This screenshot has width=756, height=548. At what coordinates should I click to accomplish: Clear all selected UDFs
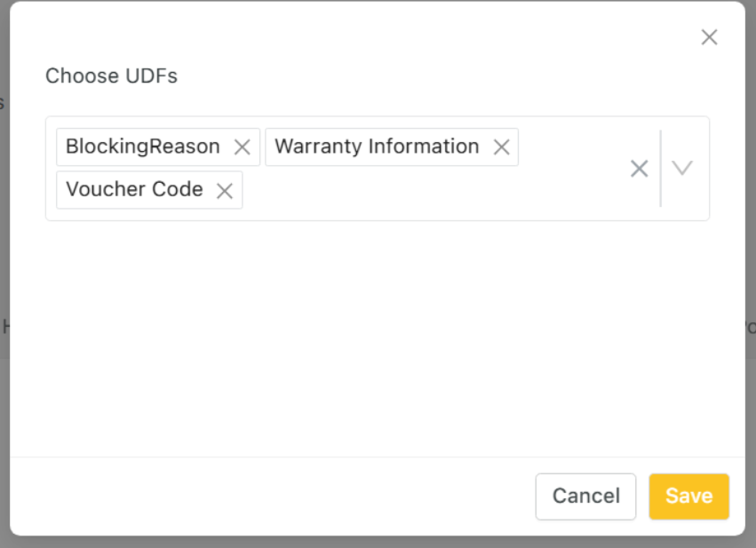[x=639, y=169]
